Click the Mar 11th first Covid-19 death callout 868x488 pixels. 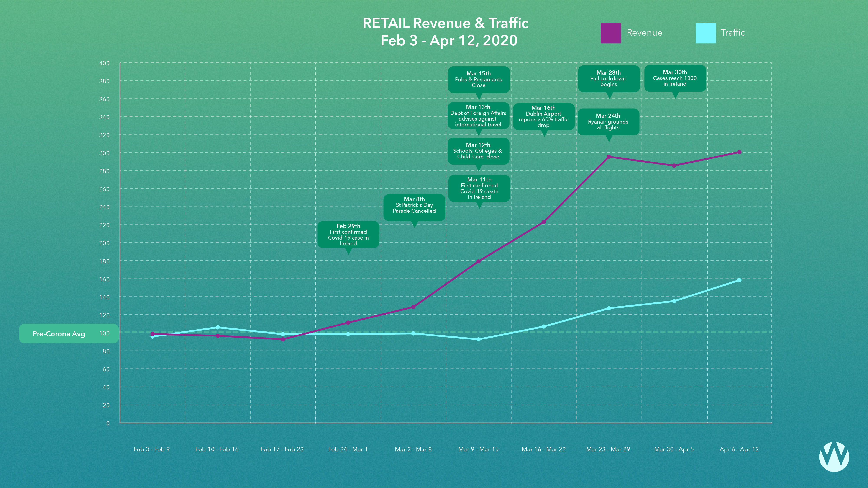[x=479, y=188]
